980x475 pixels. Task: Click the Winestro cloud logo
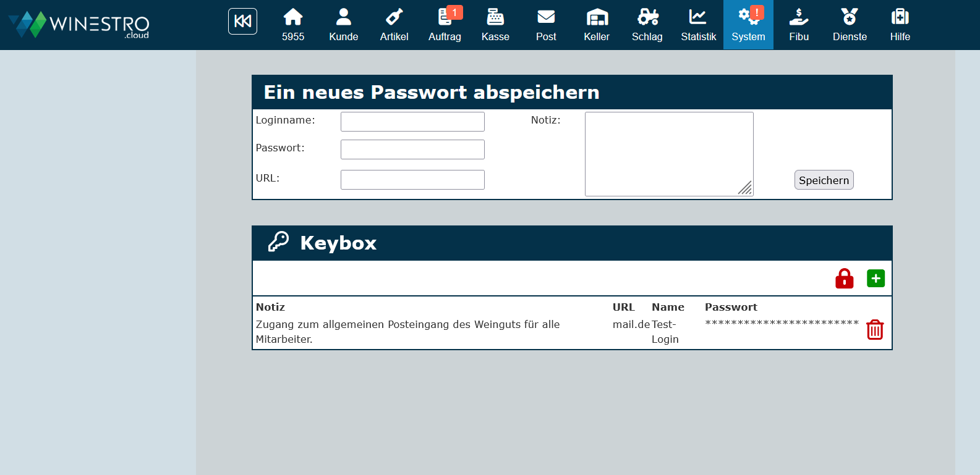click(x=79, y=25)
